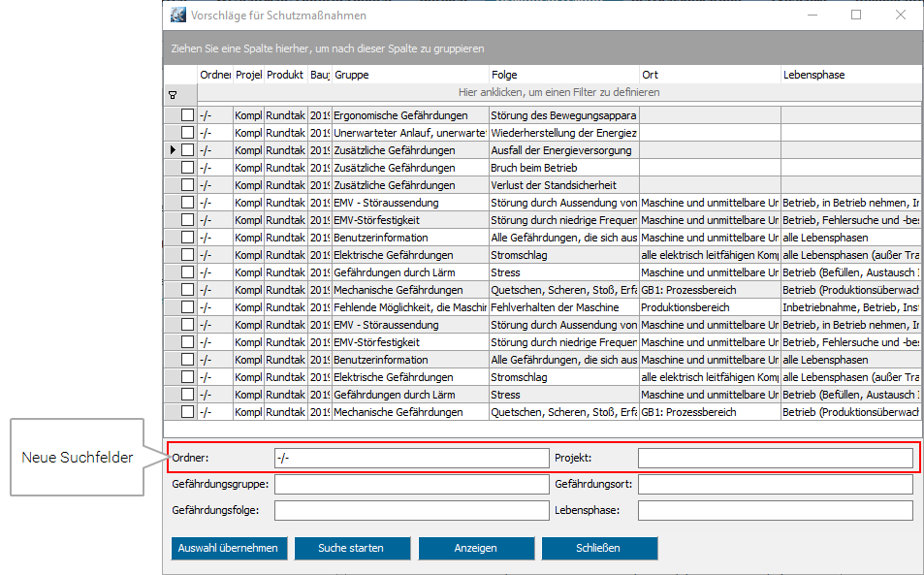Click the Anzeigen button
This screenshot has height=575, width=924.
(475, 548)
